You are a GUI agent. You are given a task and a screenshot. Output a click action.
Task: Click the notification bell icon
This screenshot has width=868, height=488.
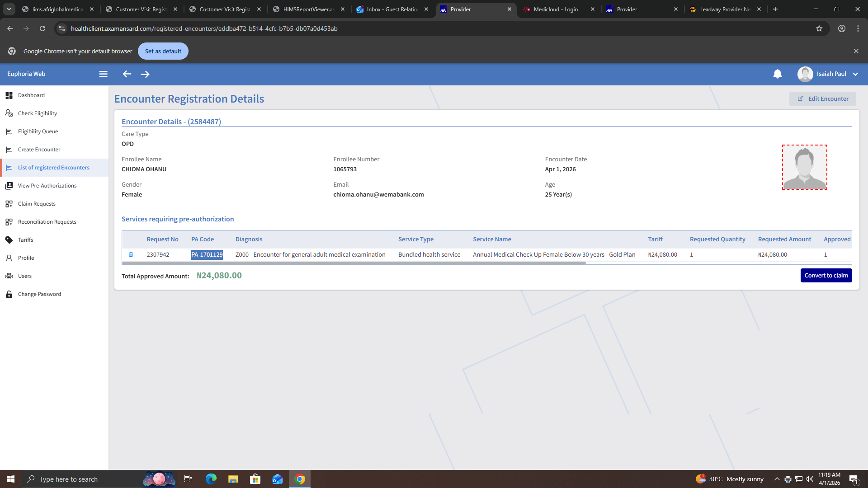(x=777, y=74)
